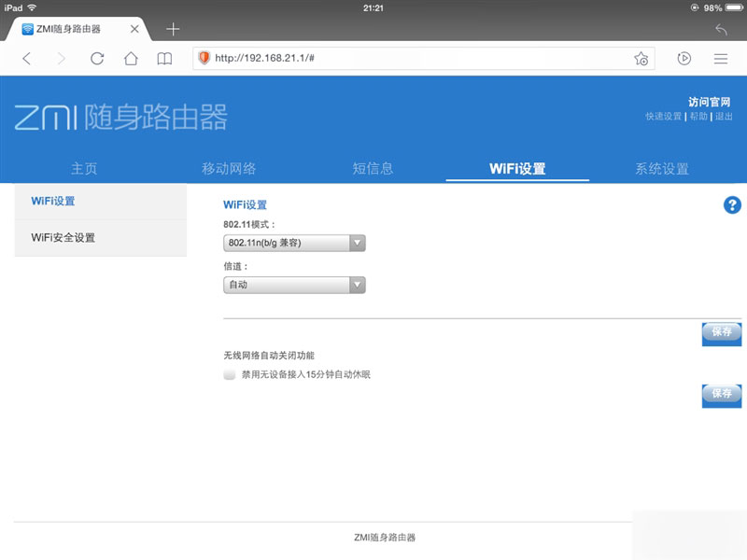Open the 系统设置 tab
Screen dimensions: 747x560
(662, 168)
